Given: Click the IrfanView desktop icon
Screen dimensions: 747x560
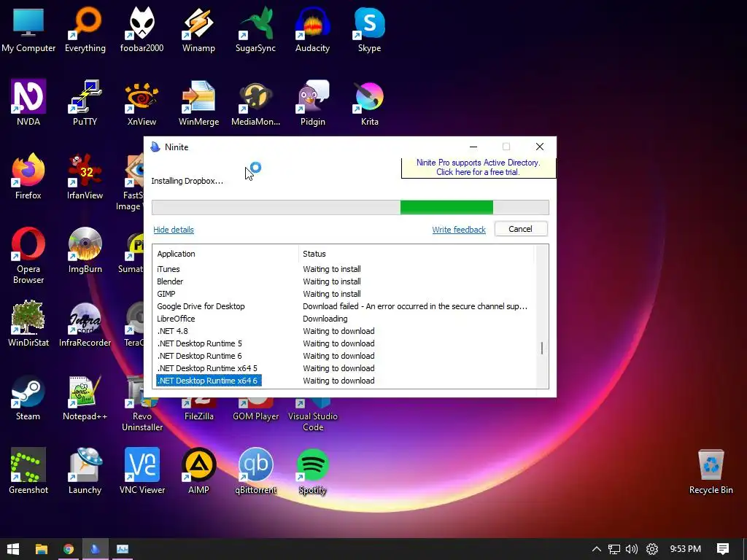Looking at the screenshot, I should 85,176.
